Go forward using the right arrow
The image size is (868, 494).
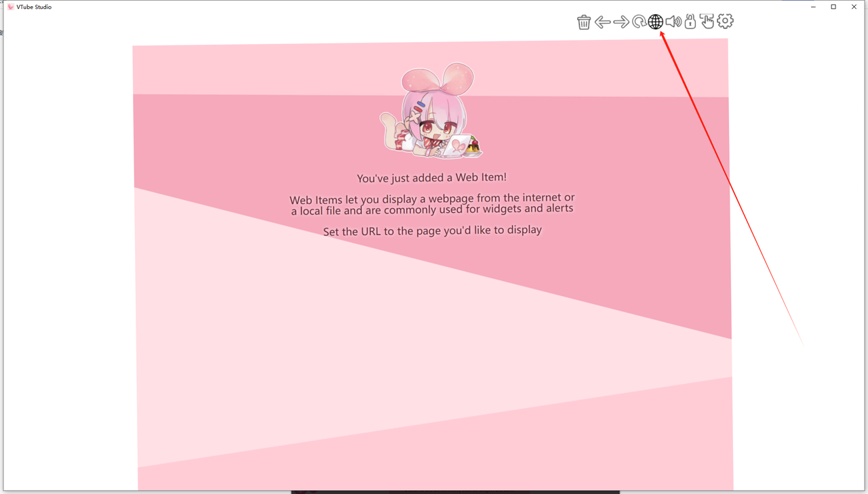coord(620,22)
